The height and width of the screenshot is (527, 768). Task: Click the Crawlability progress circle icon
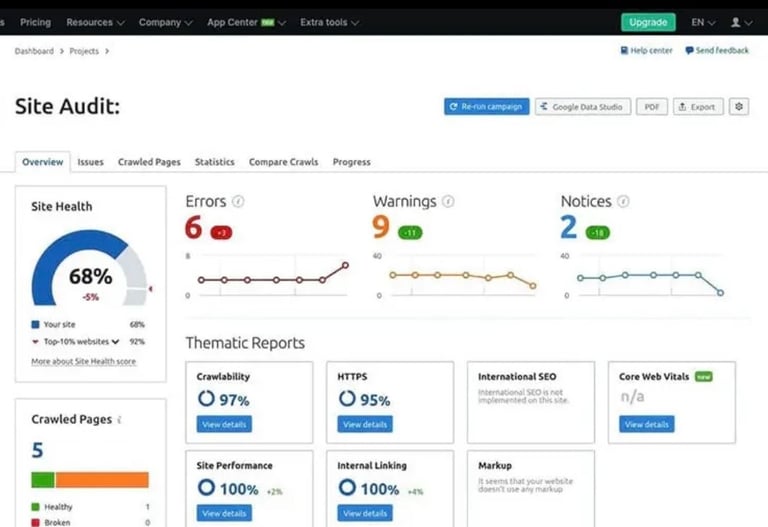(206, 398)
